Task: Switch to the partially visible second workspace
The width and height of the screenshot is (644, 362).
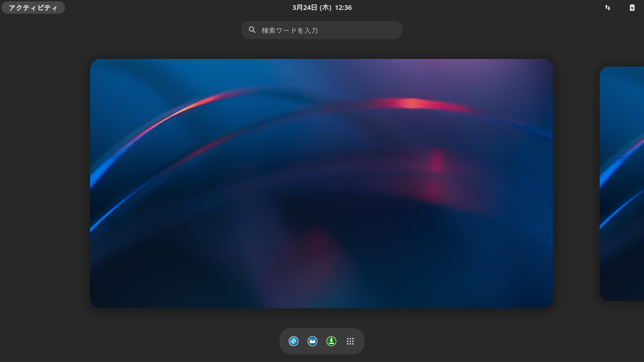Action: (x=622, y=183)
